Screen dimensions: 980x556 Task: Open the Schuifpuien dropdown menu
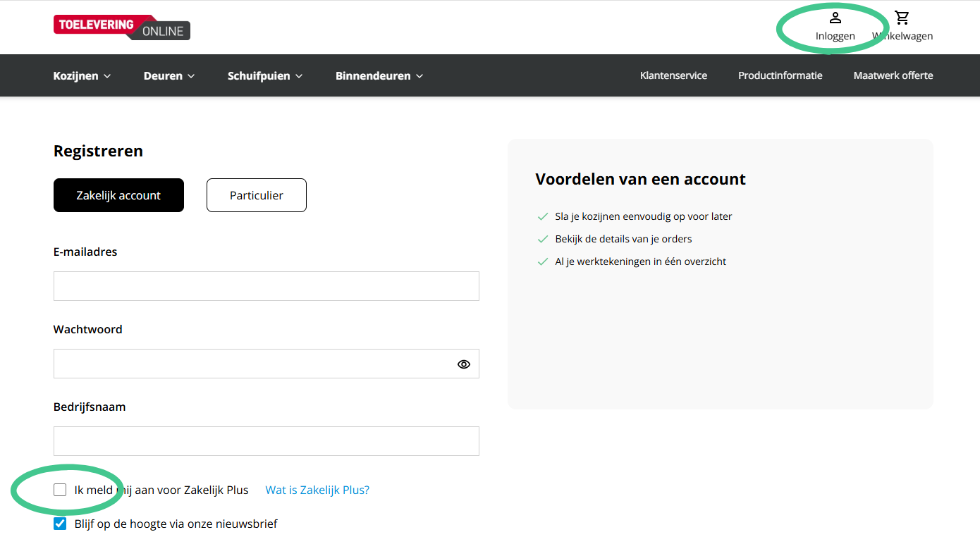click(x=264, y=75)
